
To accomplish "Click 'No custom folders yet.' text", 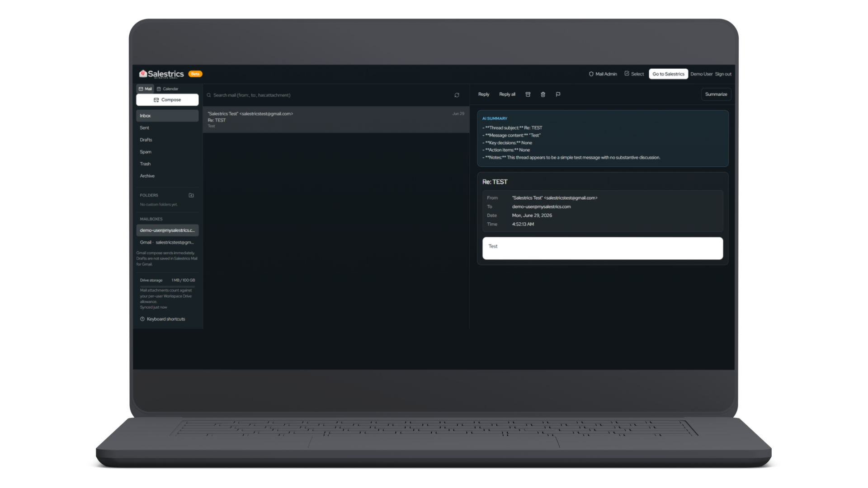I will (159, 205).
